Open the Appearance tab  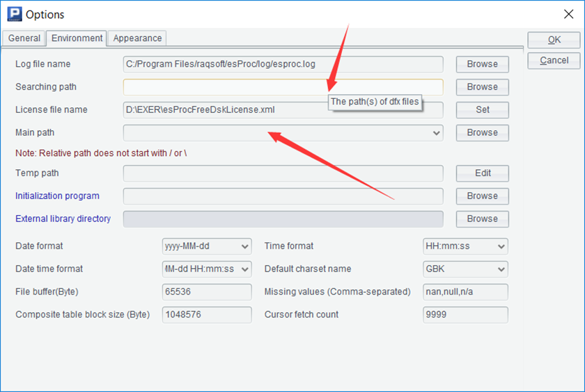[x=137, y=38]
